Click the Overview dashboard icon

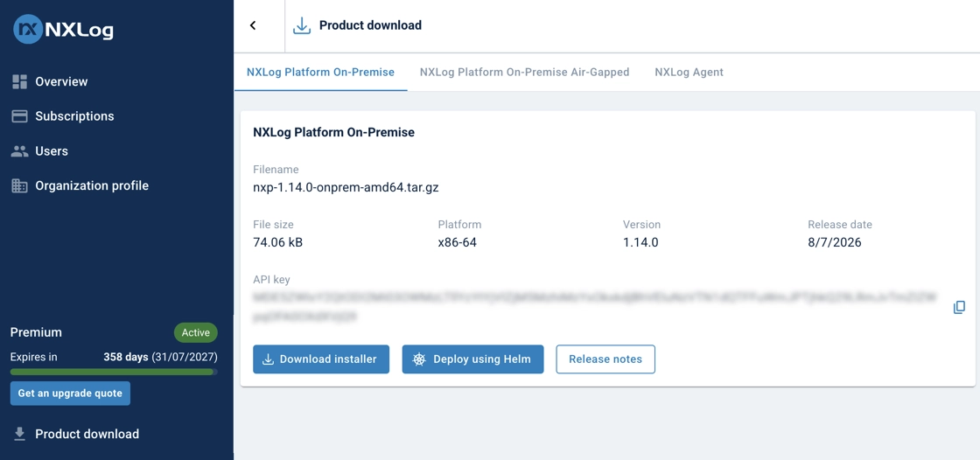tap(19, 82)
